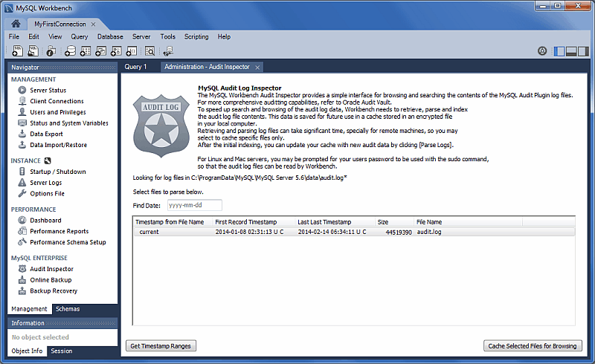The image size is (595, 364).
Task: Open Startup / Shutdown
Action: pyautogui.click(x=58, y=172)
